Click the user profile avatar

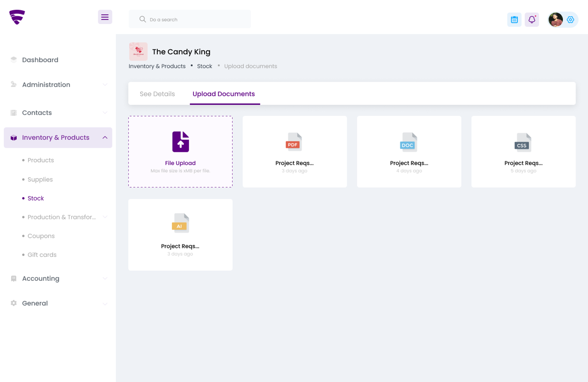coord(556,20)
